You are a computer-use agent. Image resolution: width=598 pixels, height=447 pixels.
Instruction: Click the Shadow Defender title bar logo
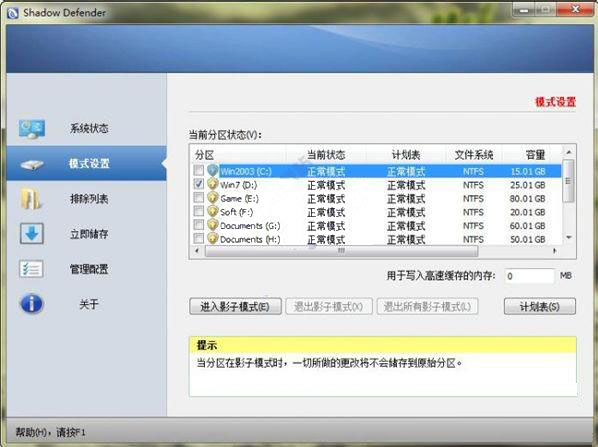pyautogui.click(x=13, y=13)
